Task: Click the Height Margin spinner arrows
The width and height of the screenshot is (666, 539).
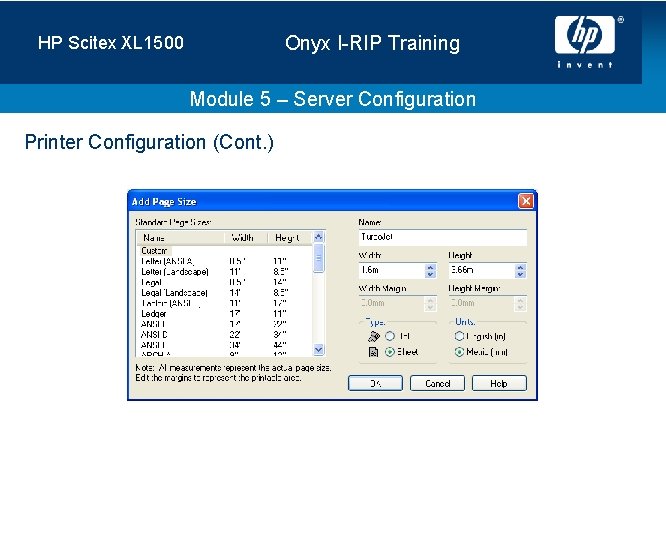Action: (x=520, y=304)
